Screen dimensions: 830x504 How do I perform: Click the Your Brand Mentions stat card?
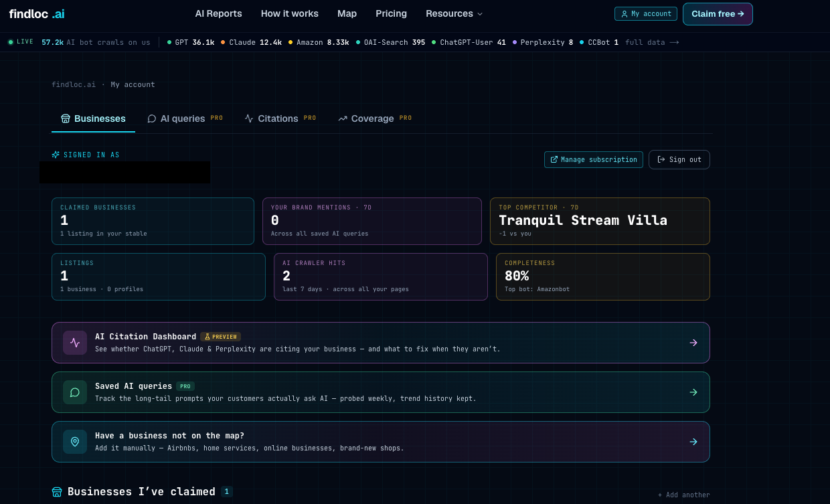372,221
